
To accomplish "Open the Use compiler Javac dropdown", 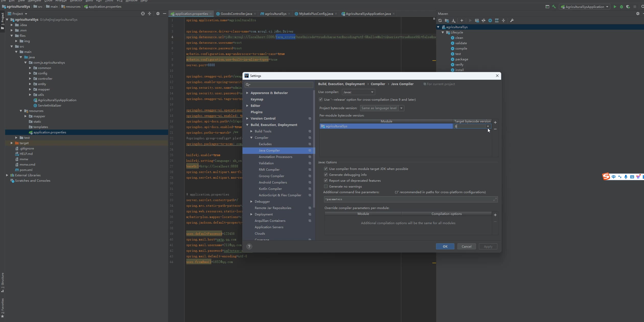I will (x=358, y=92).
